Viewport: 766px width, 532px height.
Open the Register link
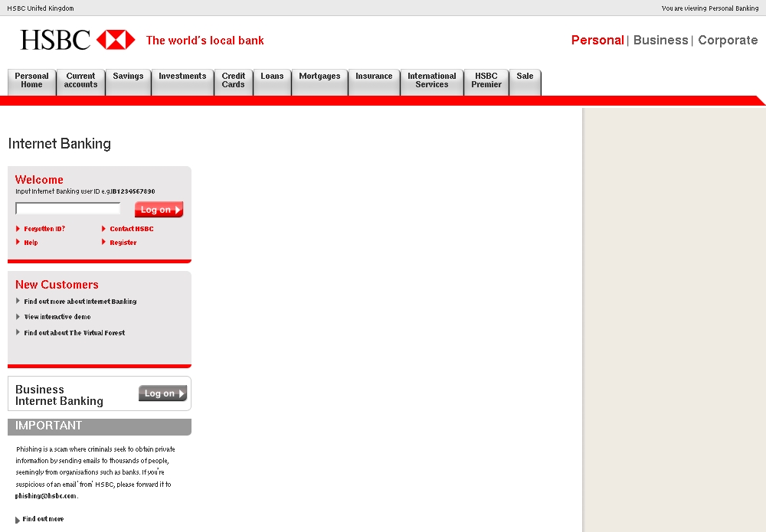click(x=123, y=242)
